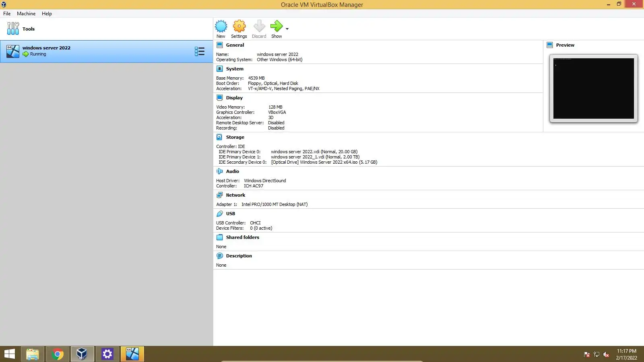Open the Machine menu

tap(26, 13)
